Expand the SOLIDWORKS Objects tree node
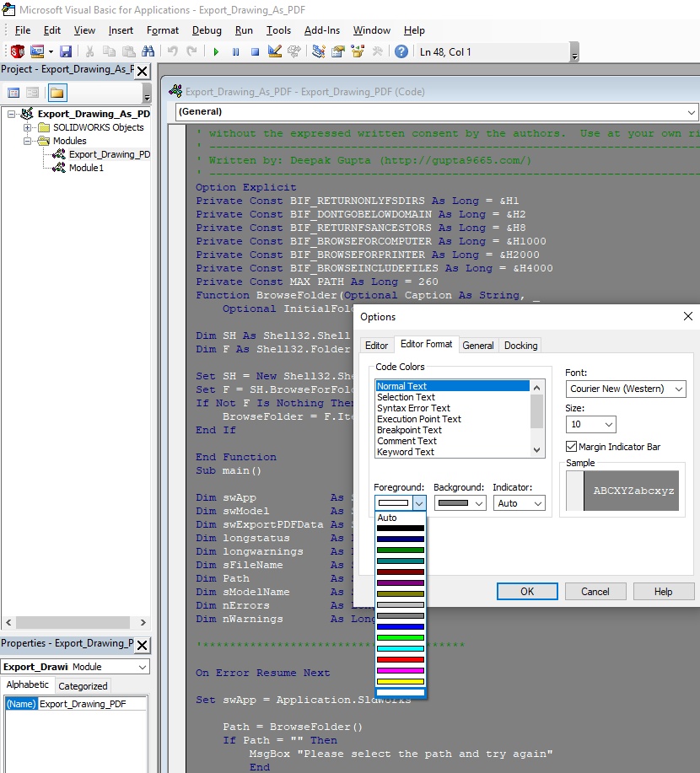700x773 pixels. tap(27, 127)
